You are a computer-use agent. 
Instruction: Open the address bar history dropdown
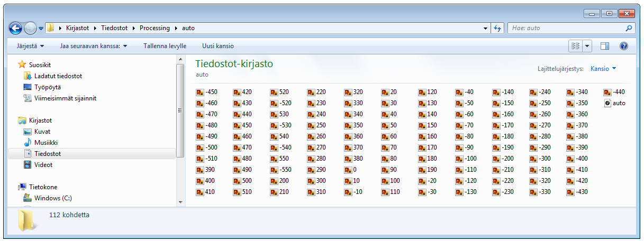(x=486, y=28)
